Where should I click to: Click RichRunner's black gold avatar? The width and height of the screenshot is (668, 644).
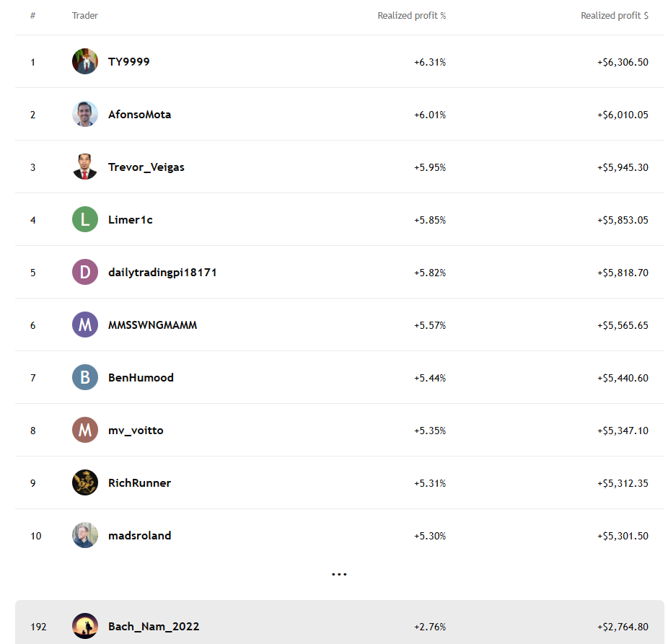(x=85, y=482)
